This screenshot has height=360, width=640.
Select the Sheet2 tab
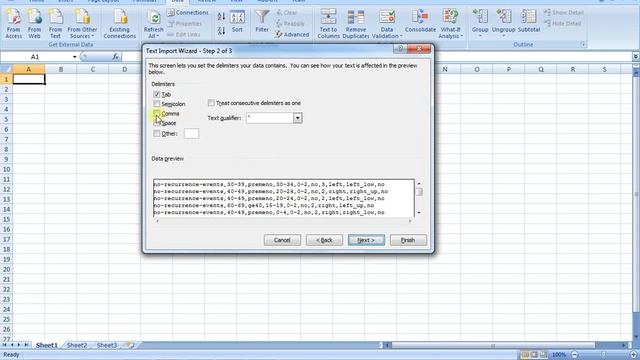[x=77, y=345]
